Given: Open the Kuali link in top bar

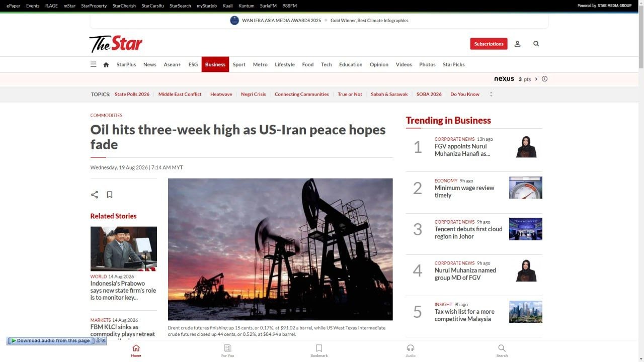Looking at the screenshot, I should point(227,6).
